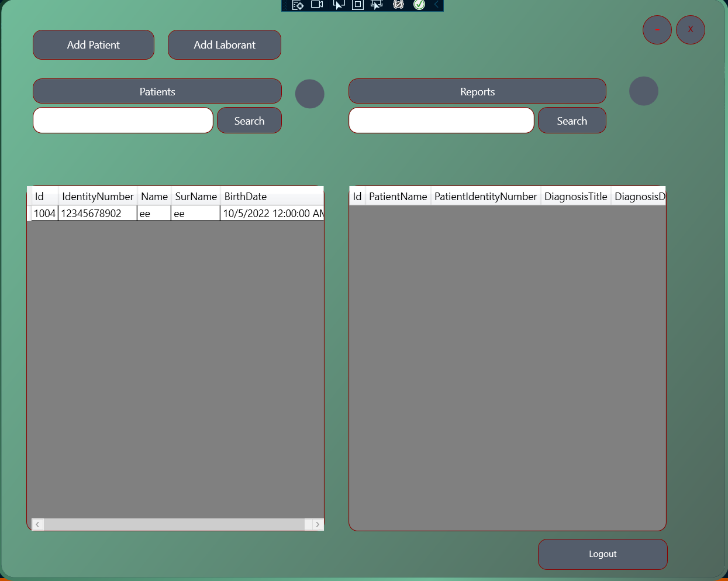Viewport: 728px width, 581px height.
Task: Sort reports by DiagnosisTitle column header
Action: point(576,197)
